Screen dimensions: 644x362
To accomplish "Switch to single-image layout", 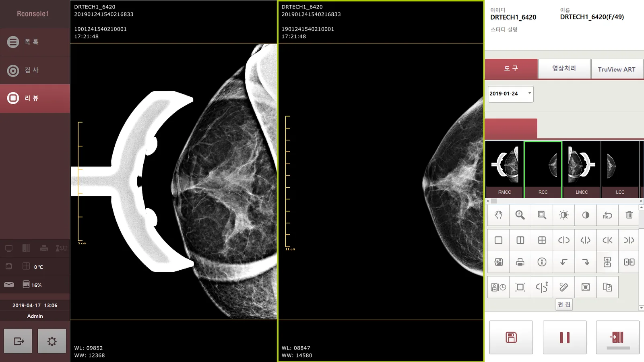I will point(498,240).
